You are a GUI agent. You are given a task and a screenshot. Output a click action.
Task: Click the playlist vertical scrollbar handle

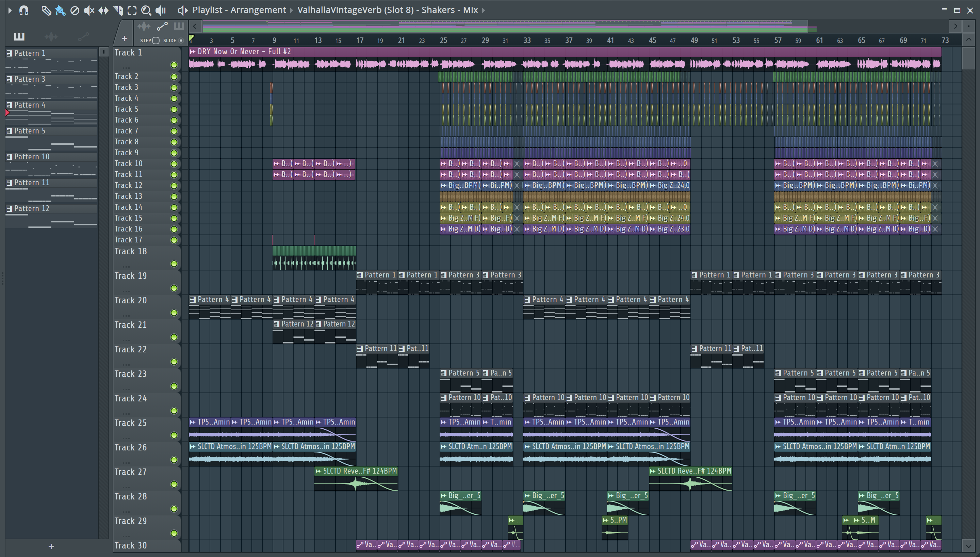[968, 58]
